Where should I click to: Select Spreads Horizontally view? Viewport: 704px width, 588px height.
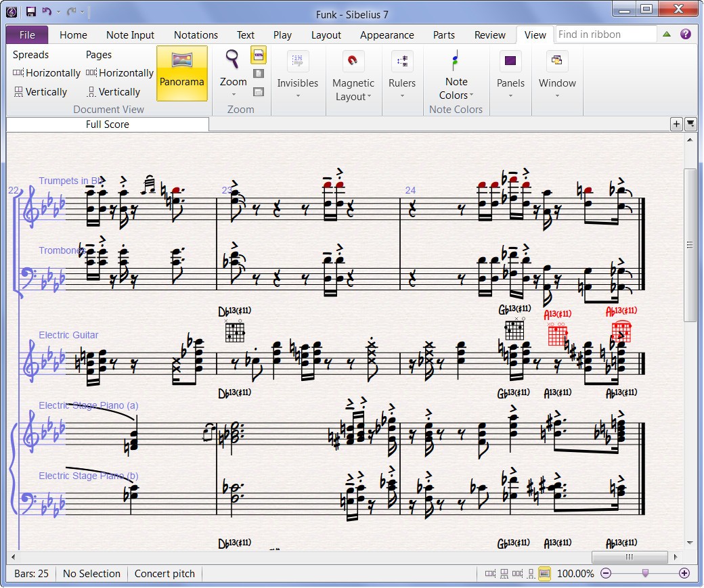(46, 72)
